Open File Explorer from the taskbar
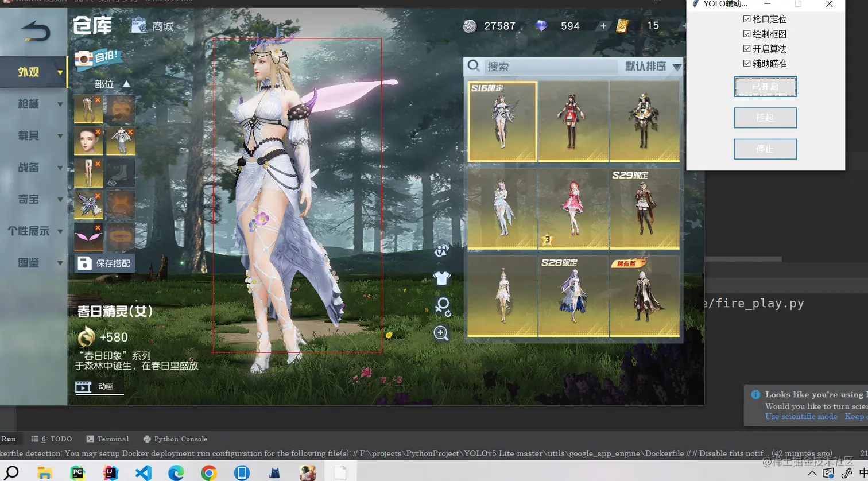 45,472
